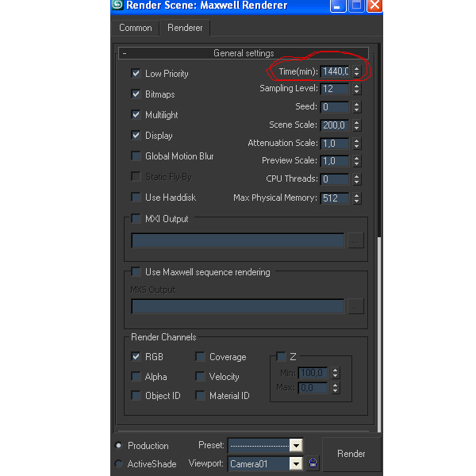Click the Scene Scale spinner
Screen dimensions: 476x476
tap(357, 125)
